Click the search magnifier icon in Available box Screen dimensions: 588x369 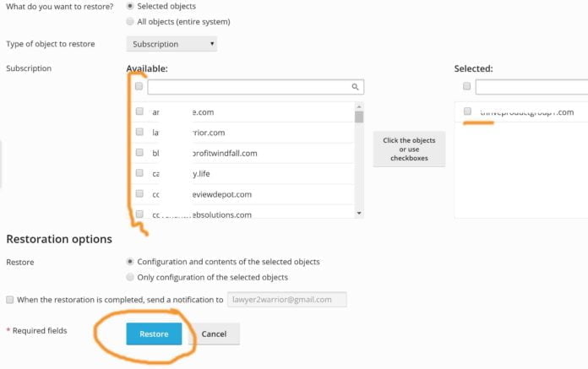(355, 87)
